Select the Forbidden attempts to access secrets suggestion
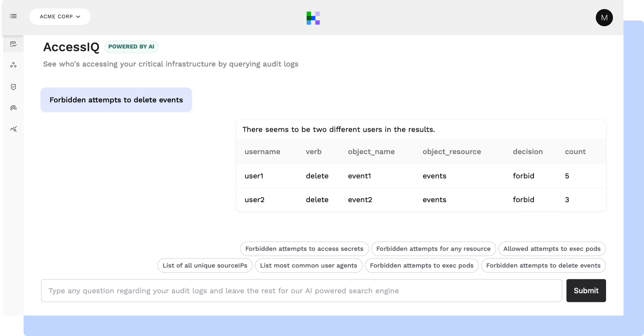Viewport: 644px width, 336px height. (304, 249)
